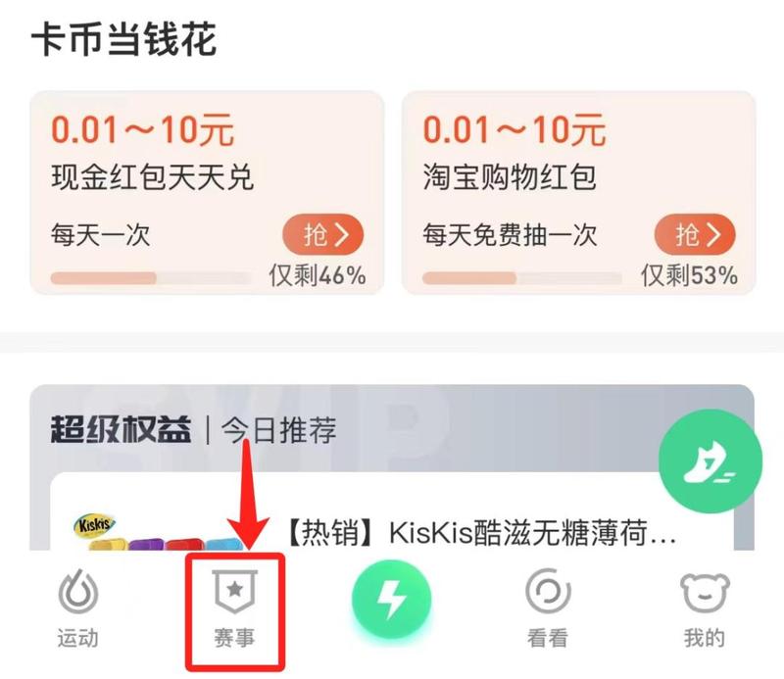This screenshot has height=679, width=784.
Task: Open the 运动 tab flame icon
Action: coord(78,591)
